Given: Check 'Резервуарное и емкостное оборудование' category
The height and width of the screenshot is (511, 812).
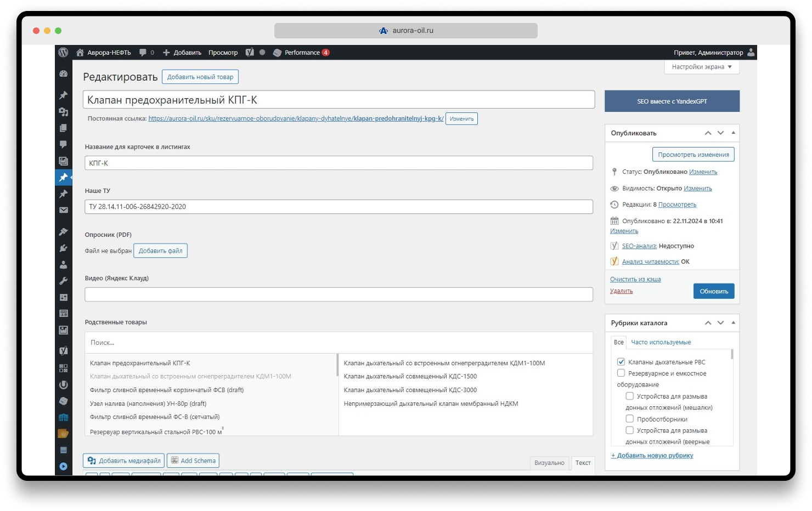Looking at the screenshot, I should tap(621, 373).
